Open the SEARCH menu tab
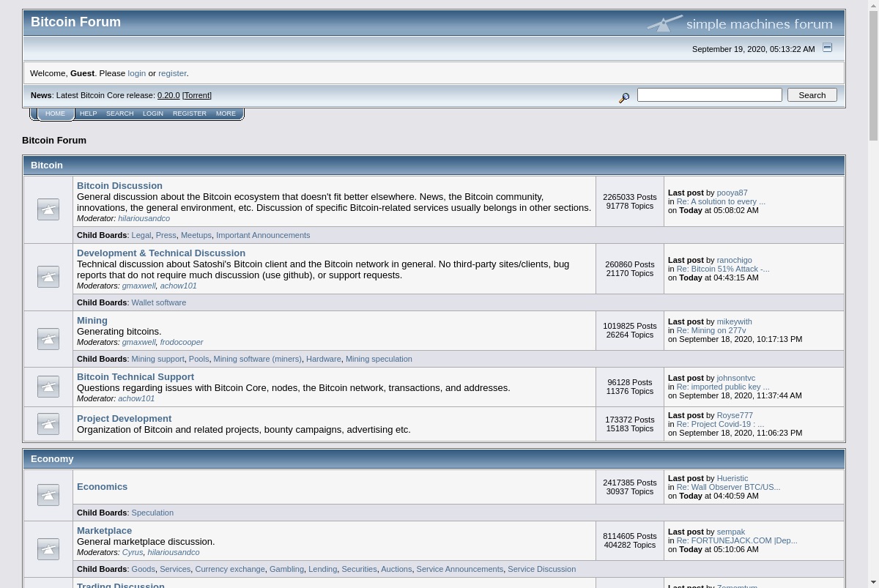 click(119, 114)
